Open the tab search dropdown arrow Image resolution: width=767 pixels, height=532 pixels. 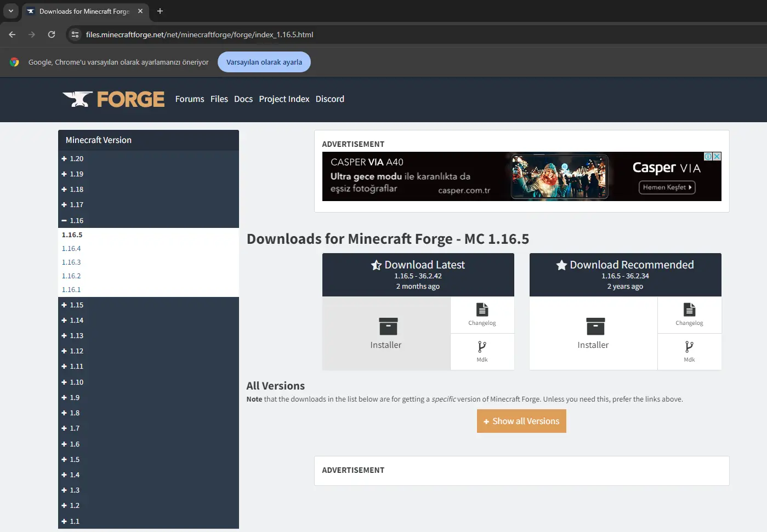(x=10, y=11)
